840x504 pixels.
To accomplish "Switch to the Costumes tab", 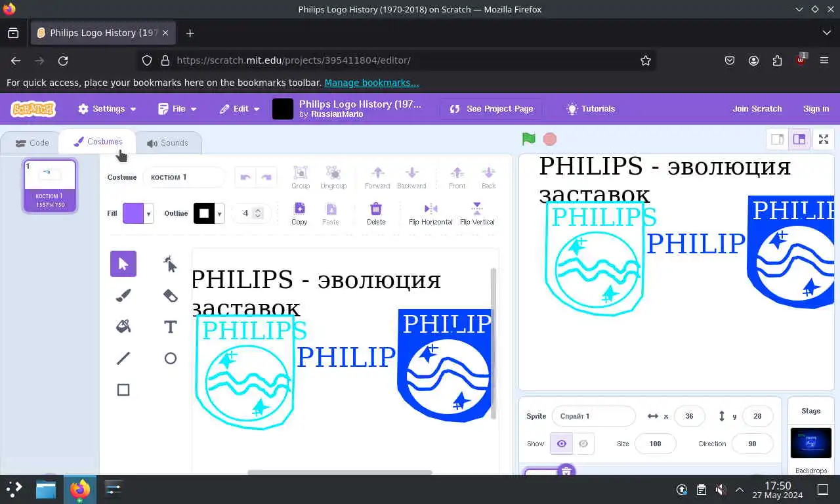I will 98,142.
